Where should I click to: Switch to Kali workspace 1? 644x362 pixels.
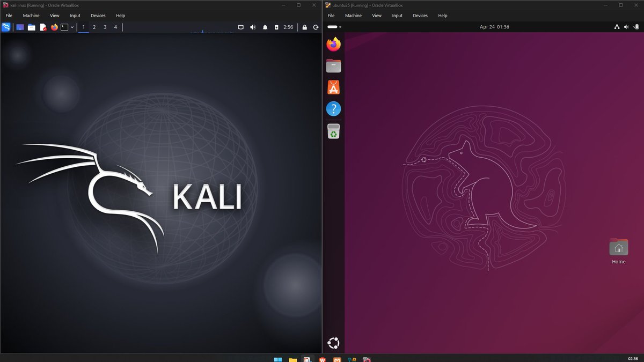(x=83, y=27)
